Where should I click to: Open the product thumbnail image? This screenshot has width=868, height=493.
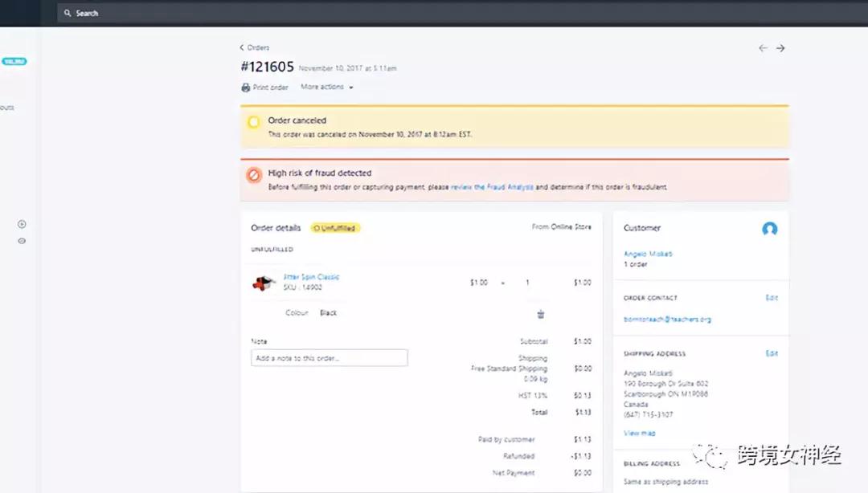(x=263, y=283)
